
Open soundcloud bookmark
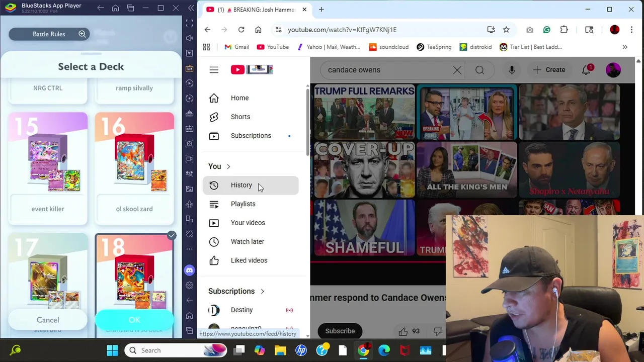(x=388, y=47)
